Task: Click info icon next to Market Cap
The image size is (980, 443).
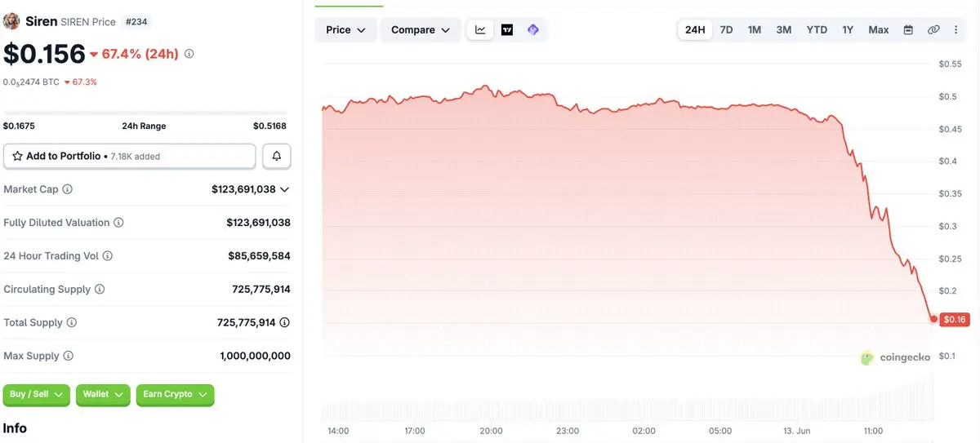Action: coord(68,189)
